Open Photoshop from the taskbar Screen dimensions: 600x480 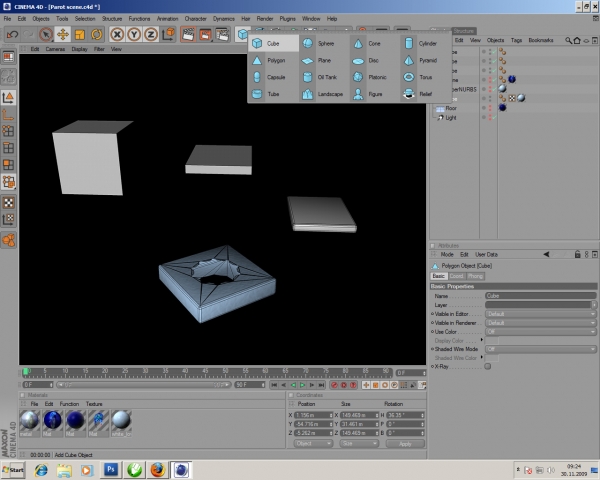pos(111,470)
